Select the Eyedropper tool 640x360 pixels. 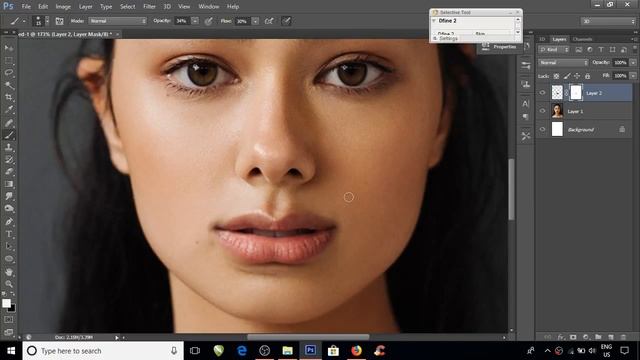9,109
